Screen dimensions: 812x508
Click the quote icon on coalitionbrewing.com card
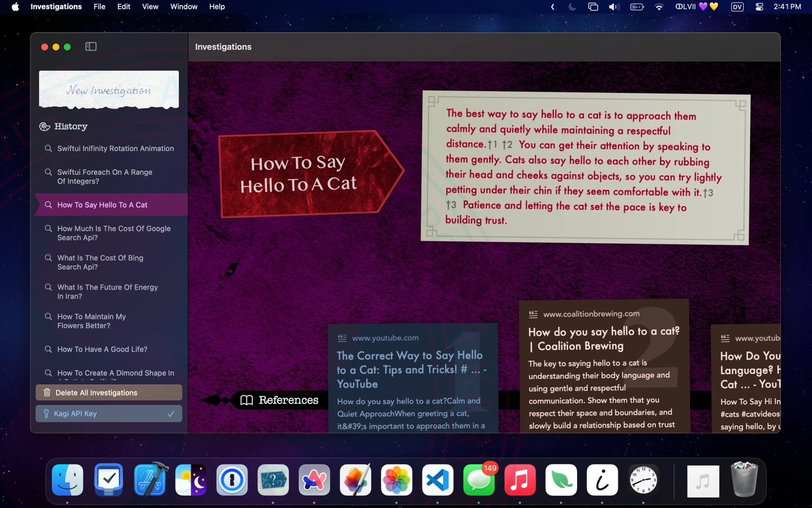pos(533,314)
